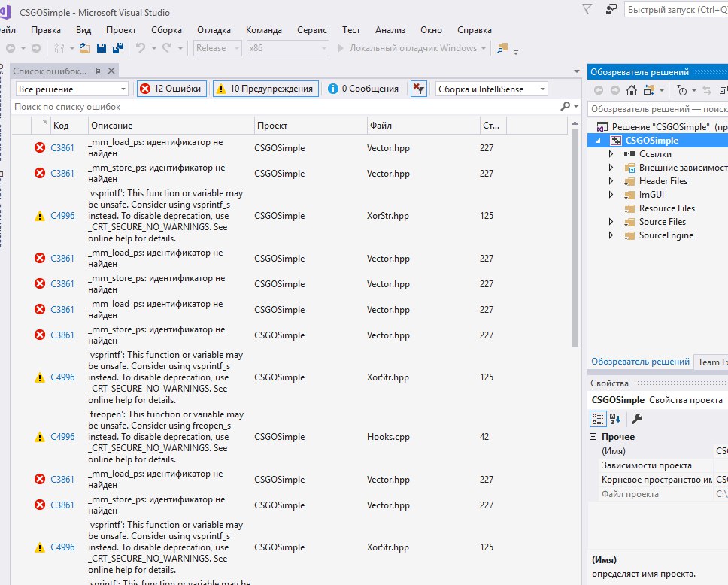Open the Отладка menu
Viewport: 728px width, 585px height.
pos(214,30)
